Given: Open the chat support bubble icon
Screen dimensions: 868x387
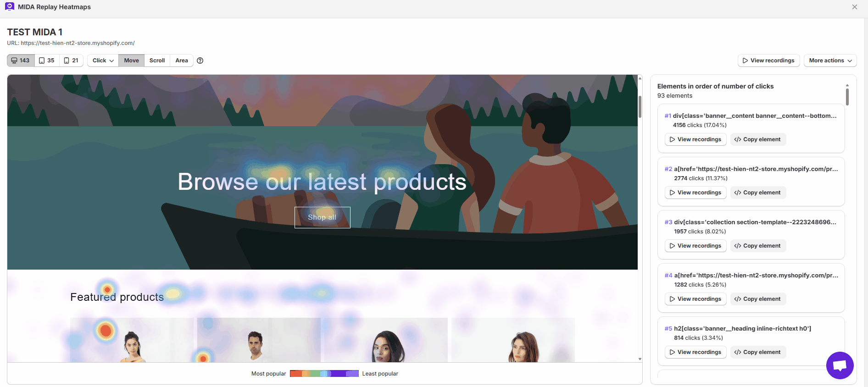Looking at the screenshot, I should click(840, 365).
